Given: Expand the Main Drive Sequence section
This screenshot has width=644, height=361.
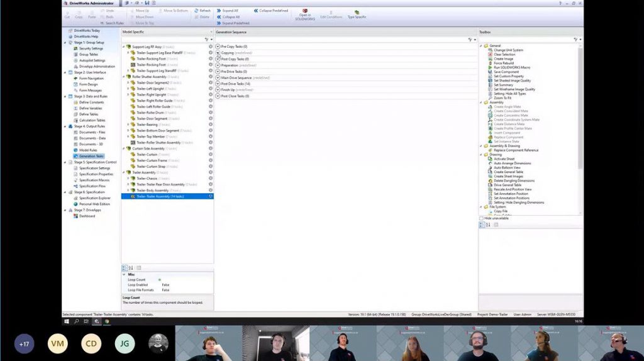Looking at the screenshot, I should click(218, 77).
